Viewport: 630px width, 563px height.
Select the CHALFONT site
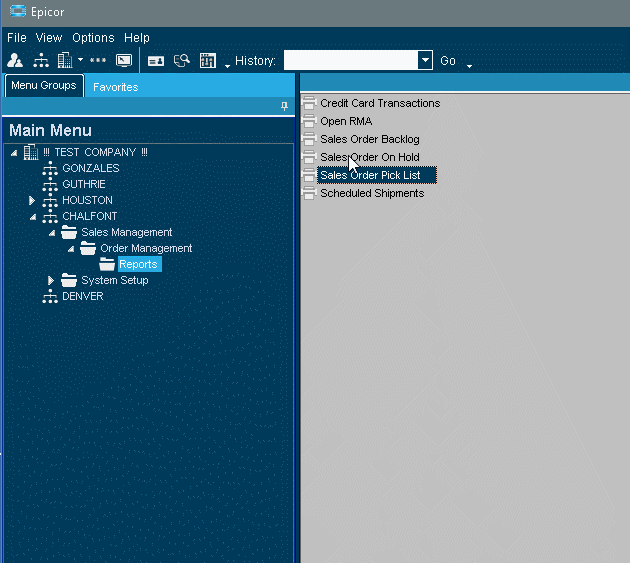pos(90,216)
